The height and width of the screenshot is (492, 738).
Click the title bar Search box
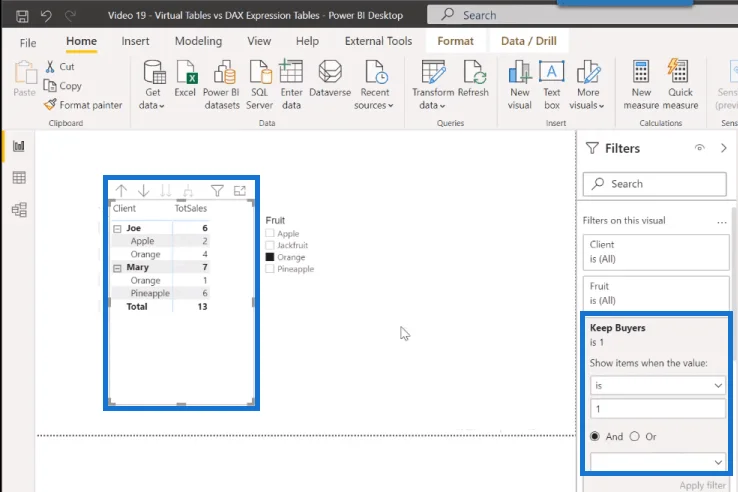pyautogui.click(x=583, y=15)
